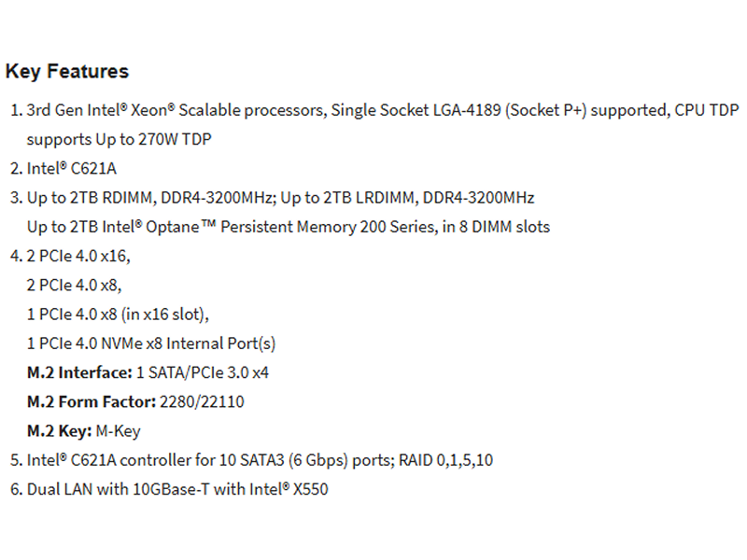Select the 'RAID 0,1,5,10' text
Image resolution: width=747 pixels, height=560 pixels.
446,460
